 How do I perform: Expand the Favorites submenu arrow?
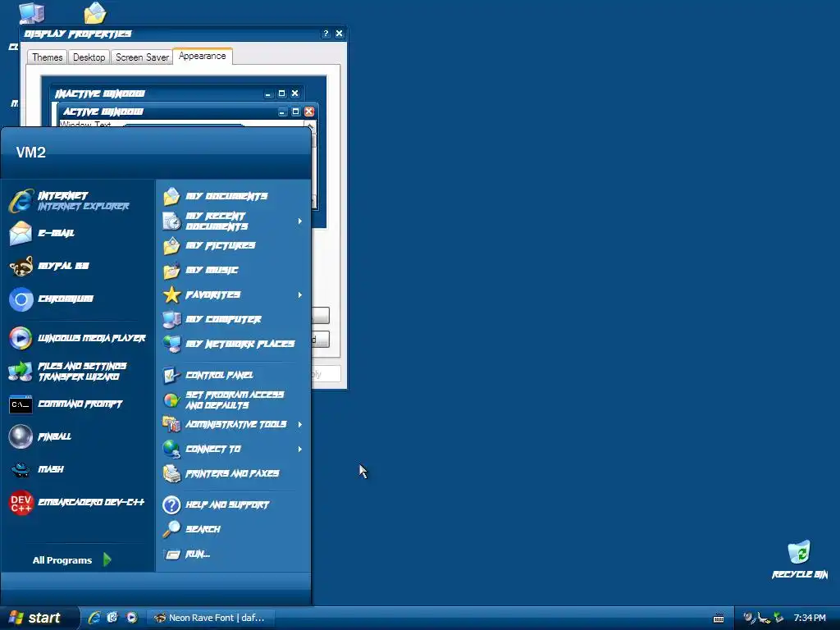pyautogui.click(x=300, y=294)
